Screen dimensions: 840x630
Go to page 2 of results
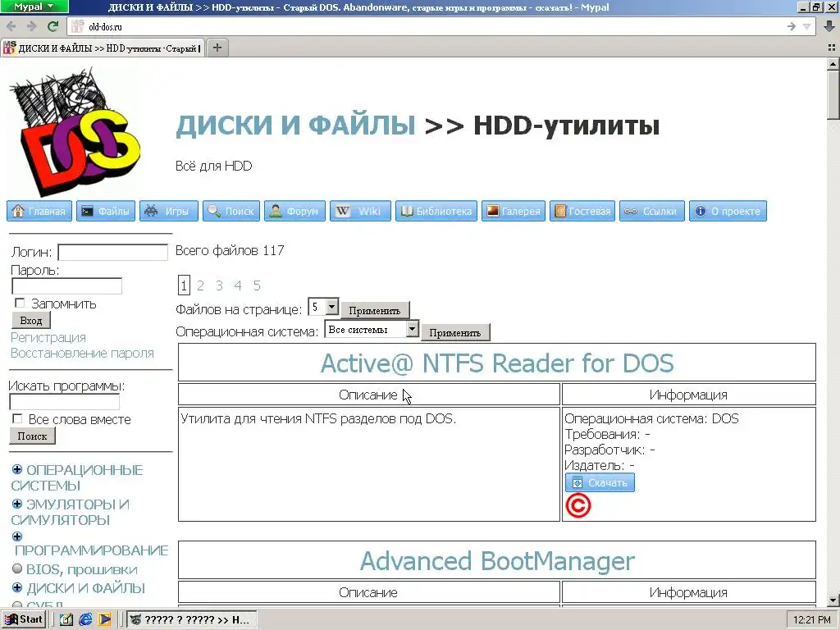[200, 285]
